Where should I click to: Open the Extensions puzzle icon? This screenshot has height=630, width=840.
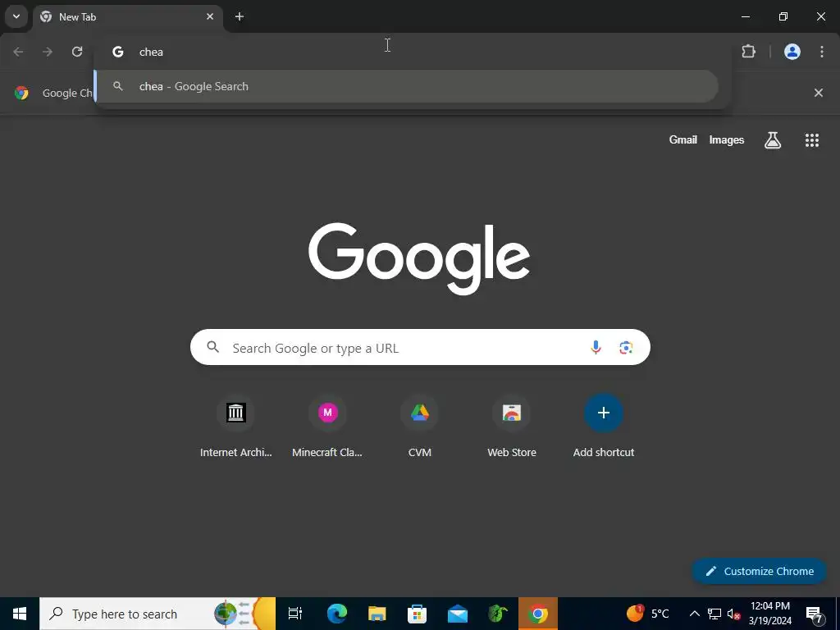[748, 52]
